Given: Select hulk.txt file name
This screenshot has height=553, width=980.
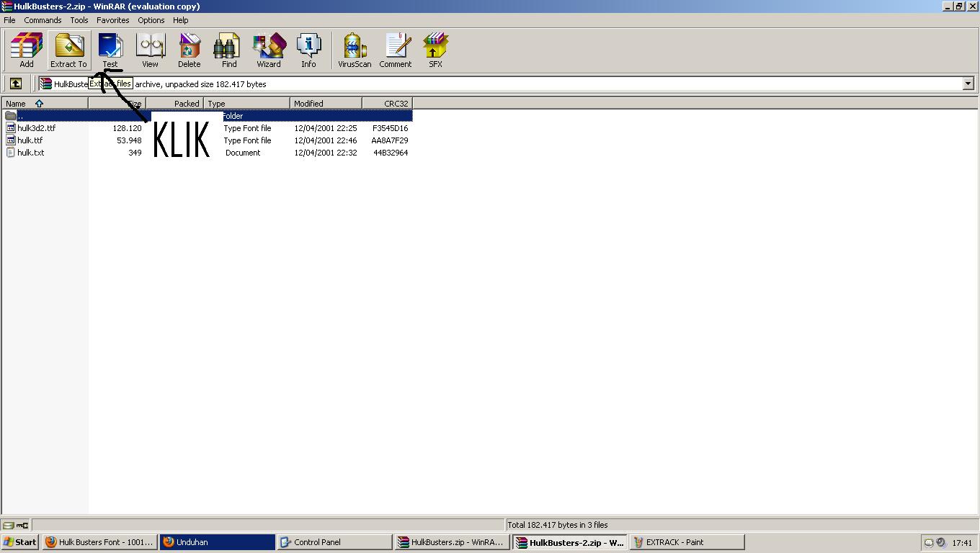Looking at the screenshot, I should tap(31, 153).
